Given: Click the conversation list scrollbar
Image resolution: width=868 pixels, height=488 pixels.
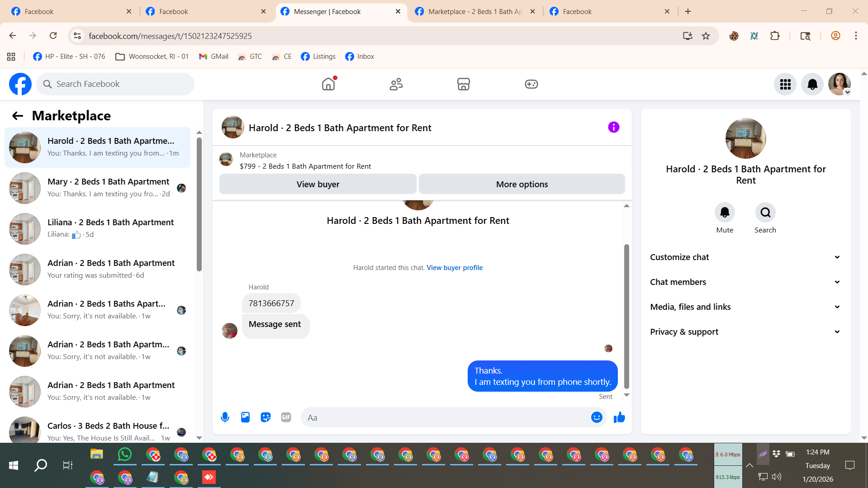Looking at the screenshot, I should point(199,204).
